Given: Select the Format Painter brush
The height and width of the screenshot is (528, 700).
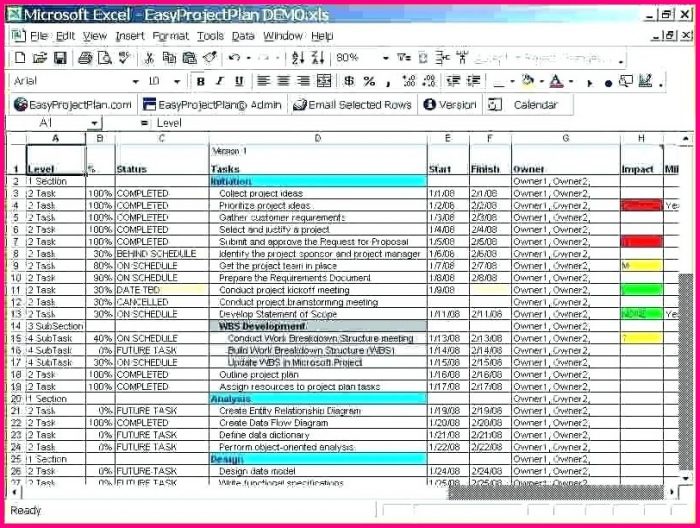Looking at the screenshot, I should point(210,58).
